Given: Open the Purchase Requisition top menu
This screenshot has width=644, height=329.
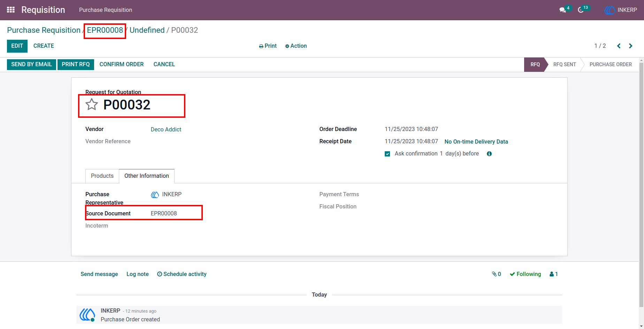Looking at the screenshot, I should (x=106, y=10).
